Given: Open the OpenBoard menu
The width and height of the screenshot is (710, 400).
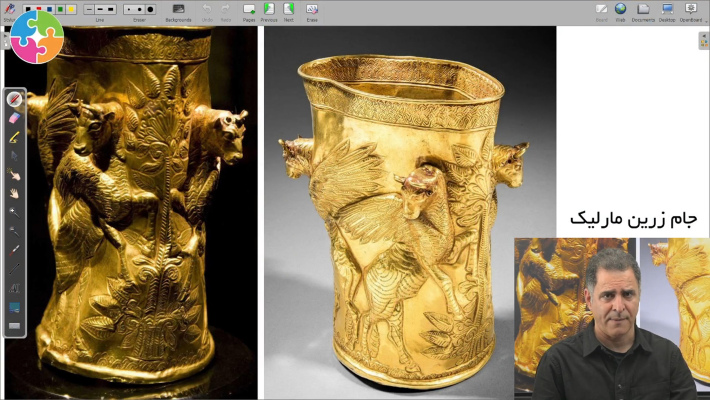Looking at the screenshot, I should click(x=691, y=12).
